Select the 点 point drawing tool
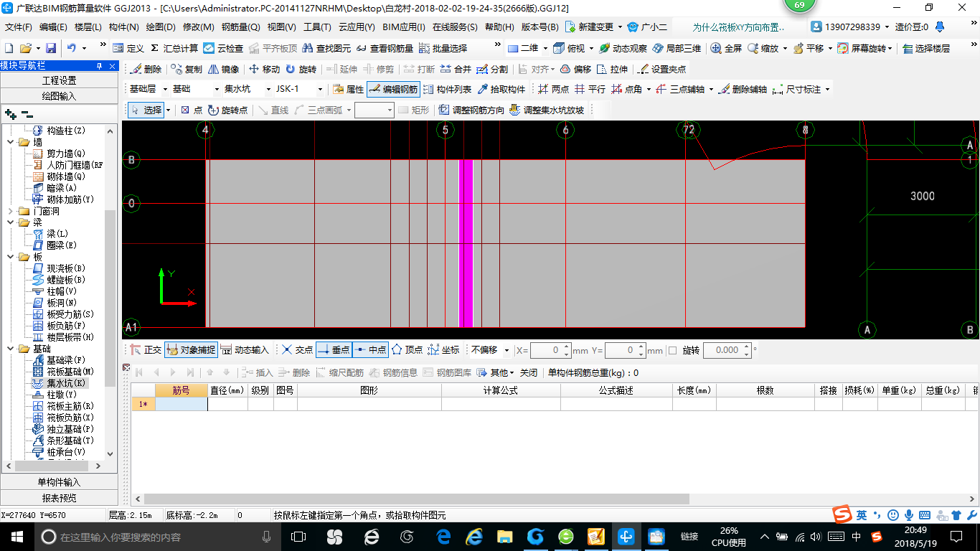This screenshot has height=551, width=980. tap(191, 110)
